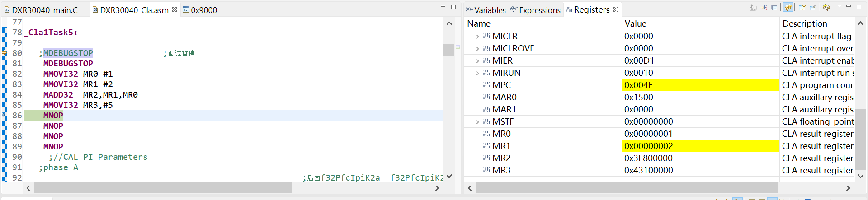Minimize the Registers panel

click(849, 6)
